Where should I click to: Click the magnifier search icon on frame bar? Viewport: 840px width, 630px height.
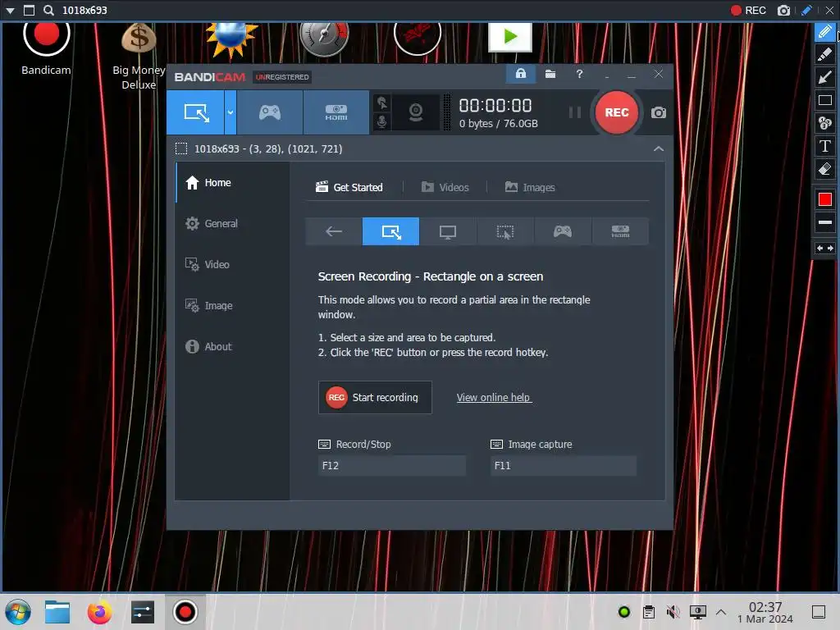pyautogui.click(x=48, y=10)
